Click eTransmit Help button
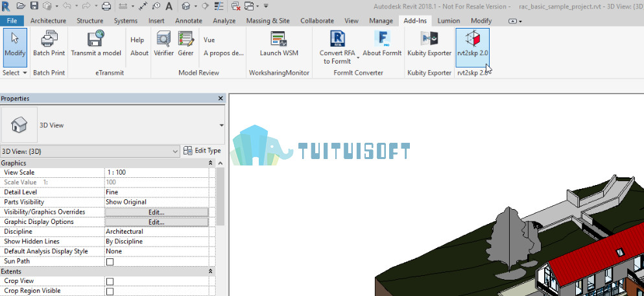 point(137,40)
